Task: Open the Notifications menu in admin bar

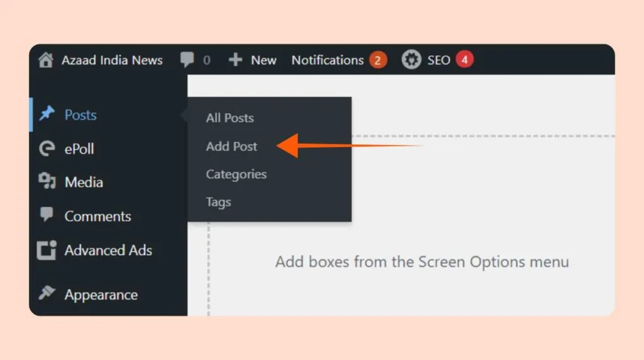Action: 327,60
